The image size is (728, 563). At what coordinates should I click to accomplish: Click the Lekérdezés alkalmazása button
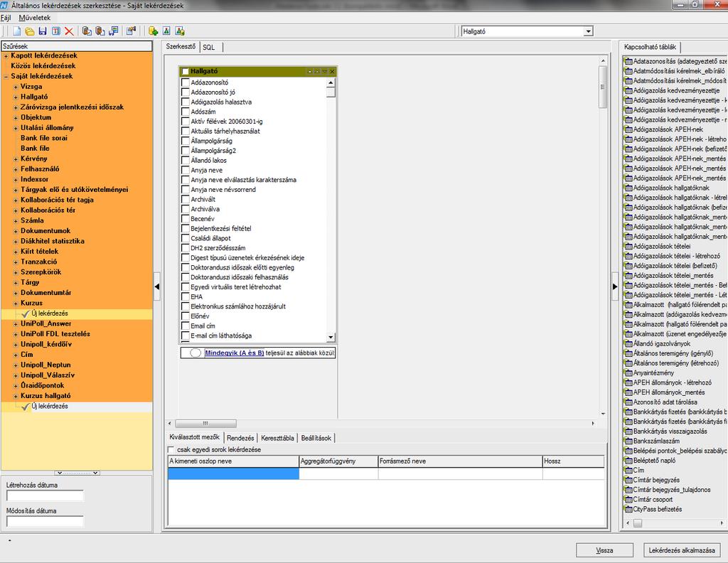[x=682, y=550]
